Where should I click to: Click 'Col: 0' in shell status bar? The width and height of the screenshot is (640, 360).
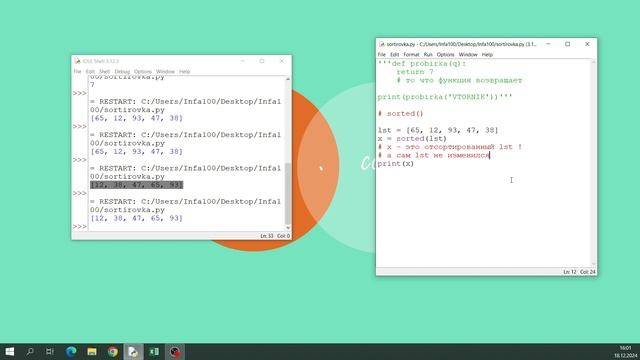(x=283, y=236)
